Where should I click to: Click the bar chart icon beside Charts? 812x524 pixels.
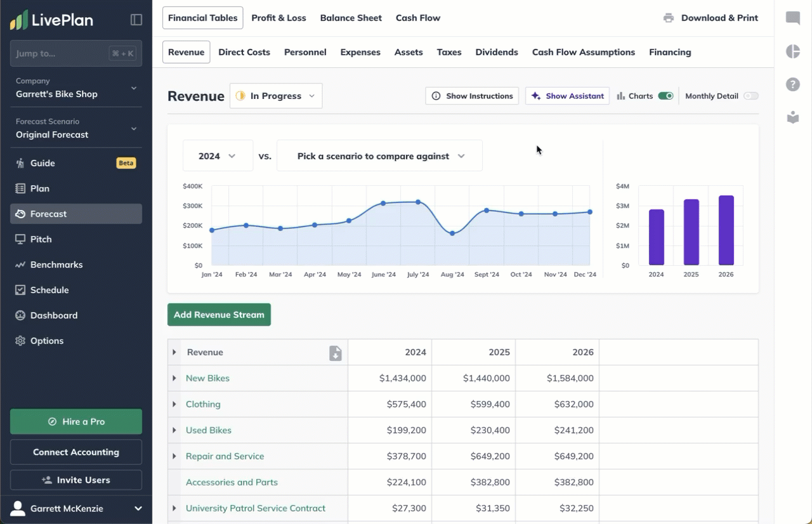point(621,96)
